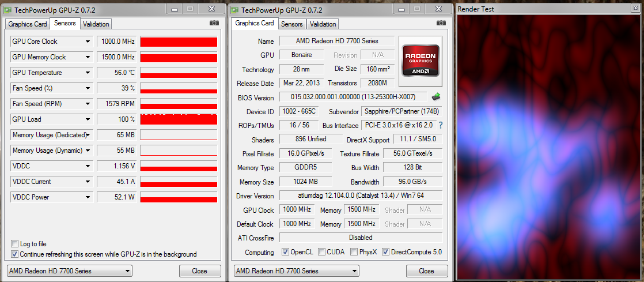
Task: Click the Radeon Graphics AMD logo
Action: [420, 61]
